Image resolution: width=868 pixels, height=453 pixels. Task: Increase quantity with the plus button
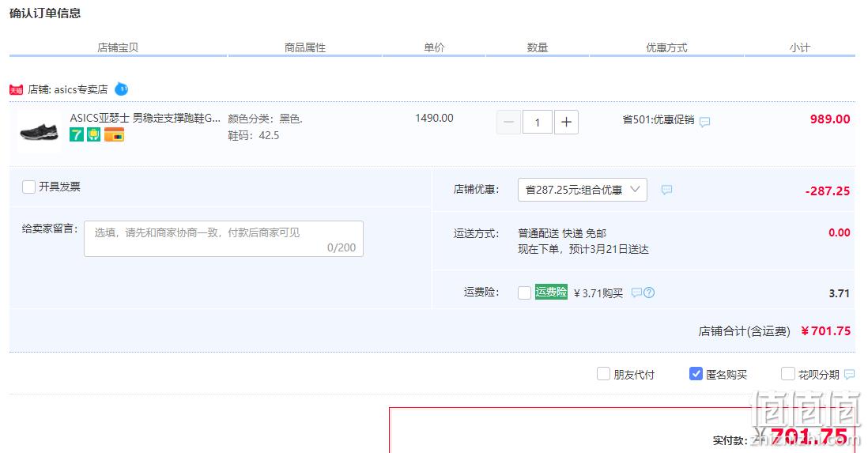[x=566, y=123]
